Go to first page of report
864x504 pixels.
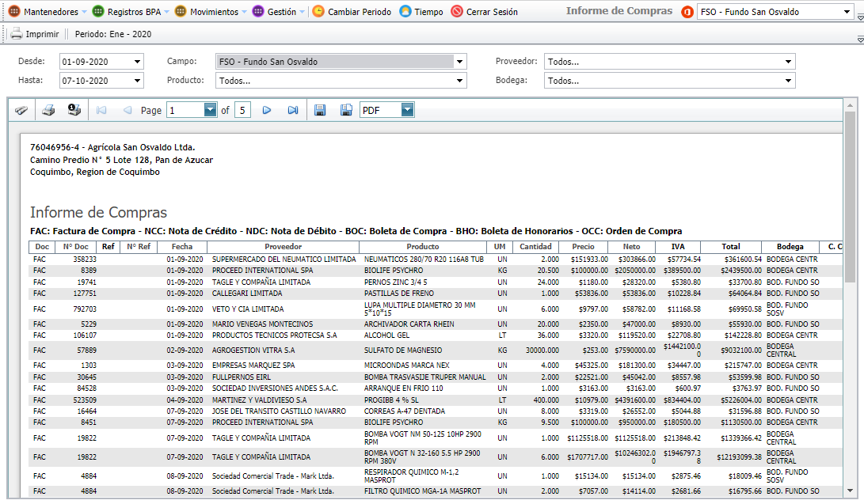(101, 110)
